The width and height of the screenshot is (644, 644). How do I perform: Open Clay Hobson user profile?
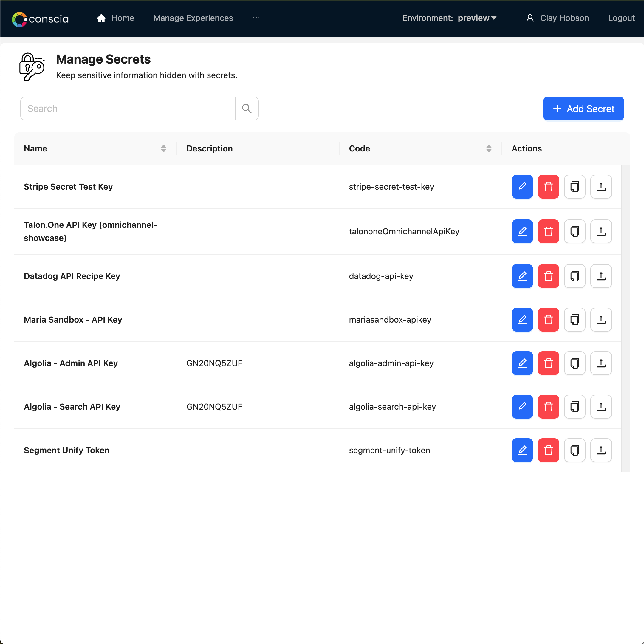557,18
